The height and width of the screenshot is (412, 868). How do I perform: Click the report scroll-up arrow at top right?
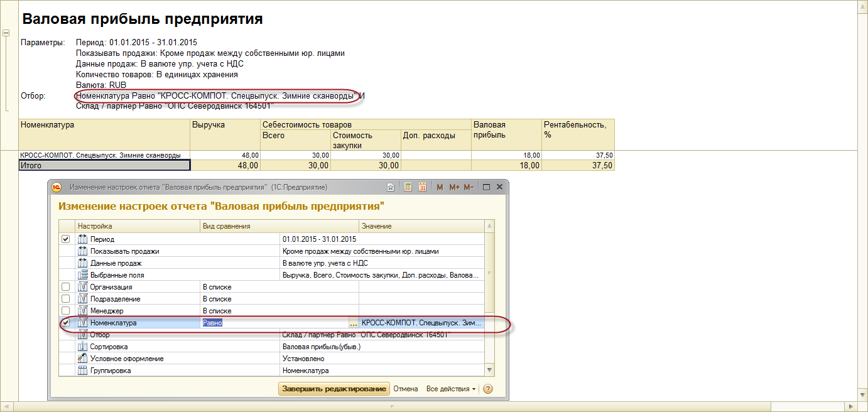[863, 5]
